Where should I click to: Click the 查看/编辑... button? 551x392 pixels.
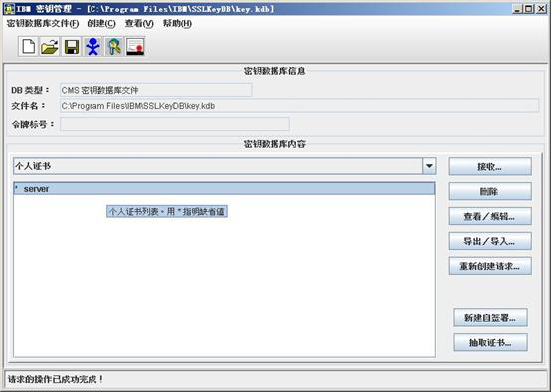click(x=490, y=216)
